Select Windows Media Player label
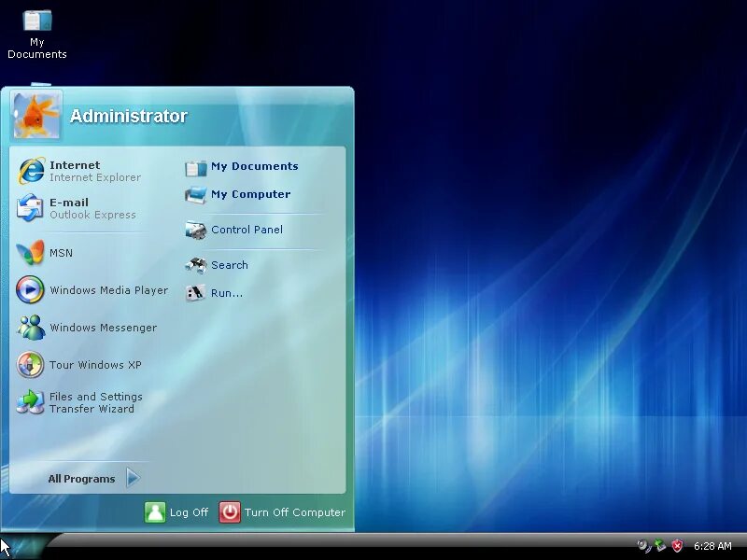This screenshot has height=560, width=747. (x=108, y=290)
